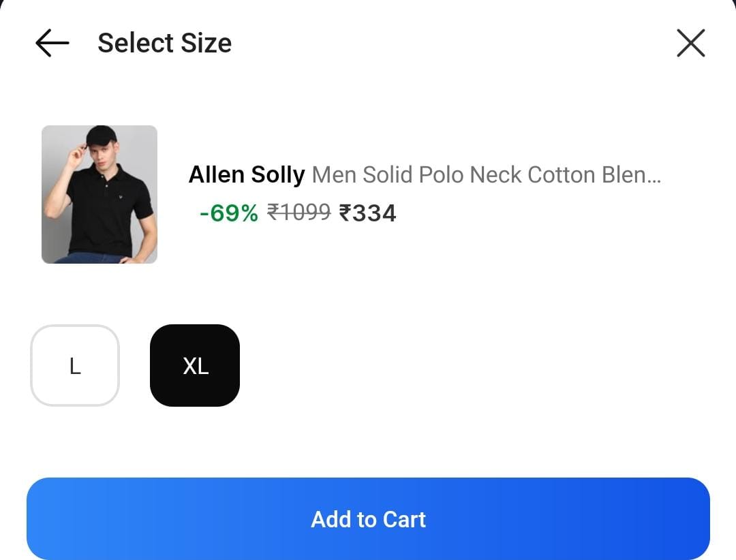The image size is (736, 560).
Task: Close the Select Size sheet
Action: point(690,44)
